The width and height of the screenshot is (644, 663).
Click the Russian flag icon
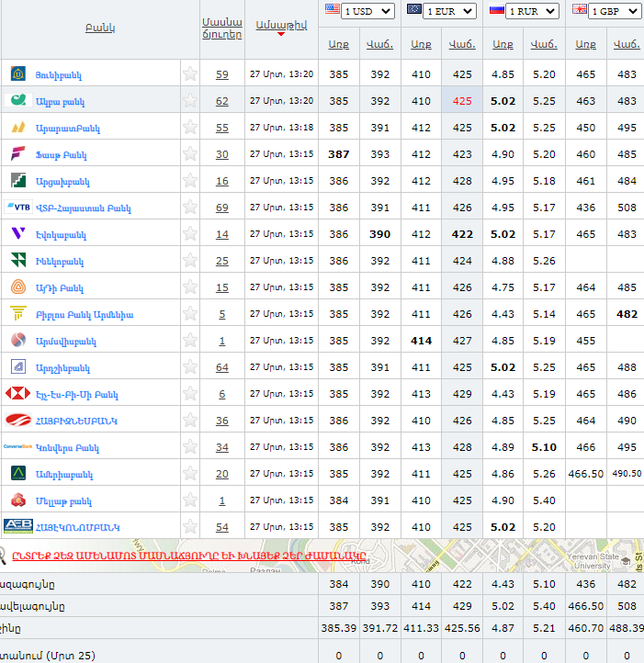click(497, 9)
